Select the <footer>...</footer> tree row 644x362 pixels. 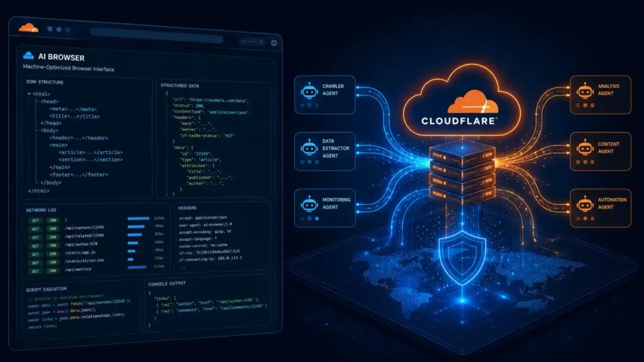click(x=79, y=175)
